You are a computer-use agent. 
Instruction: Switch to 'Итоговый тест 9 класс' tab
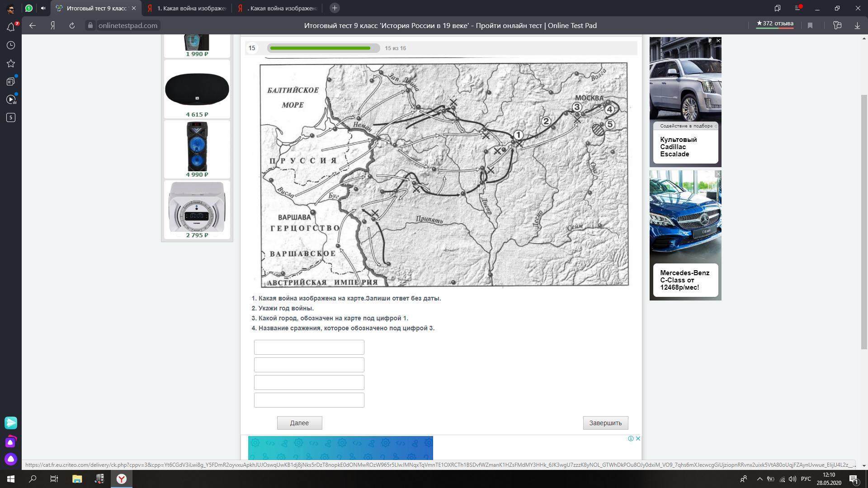[x=96, y=8]
